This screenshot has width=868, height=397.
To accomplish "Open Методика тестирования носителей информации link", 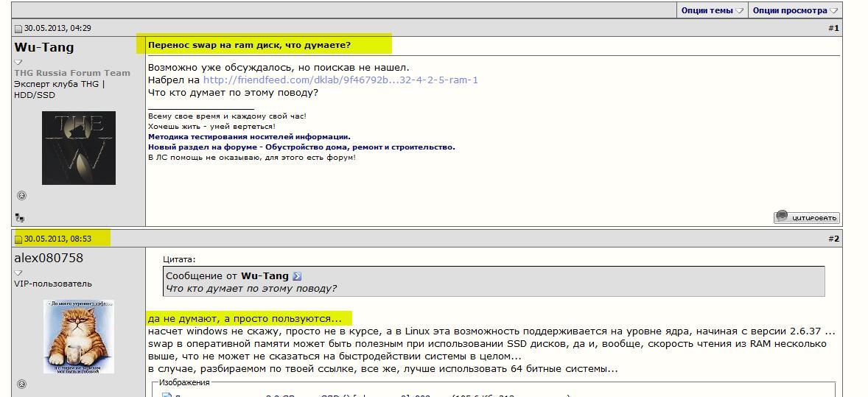I will click(249, 136).
